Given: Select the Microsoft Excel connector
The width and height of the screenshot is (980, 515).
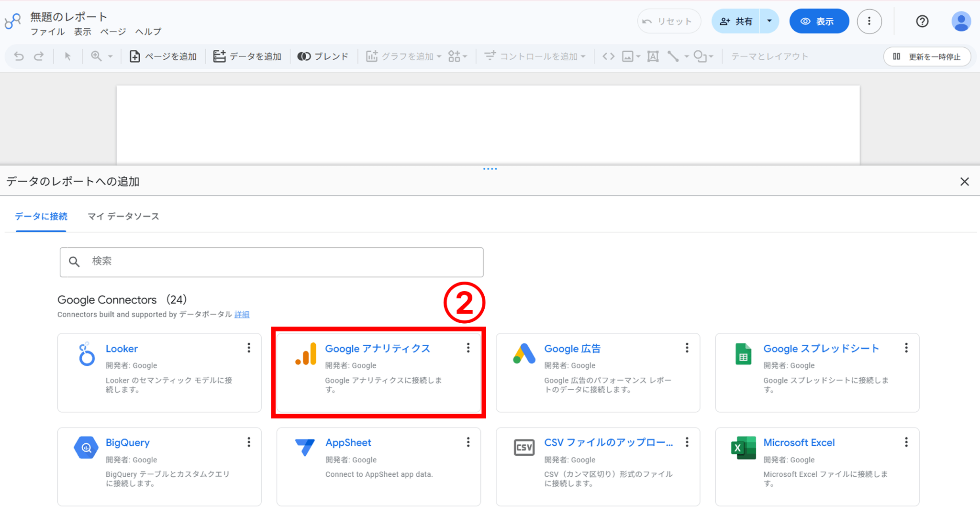Looking at the screenshot, I should pos(817,467).
